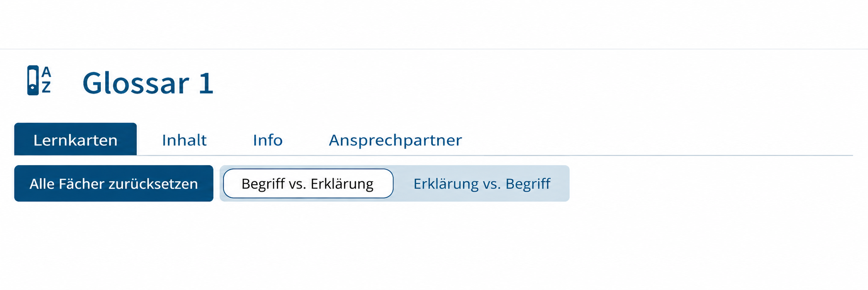Choose the white-outlined Begriff vs. Erklärung option

point(308,184)
